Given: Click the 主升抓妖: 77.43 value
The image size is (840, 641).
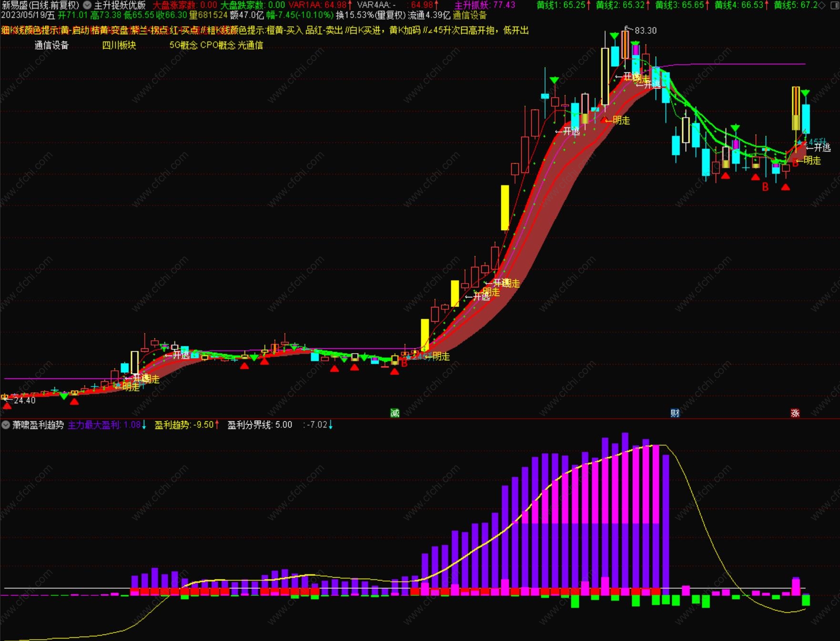Looking at the screenshot, I should click(485, 5).
